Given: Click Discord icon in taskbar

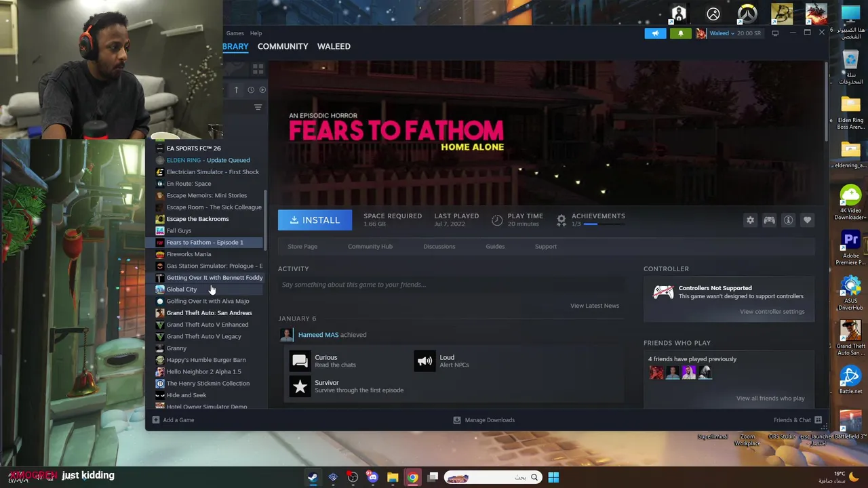Looking at the screenshot, I should click(x=372, y=477).
